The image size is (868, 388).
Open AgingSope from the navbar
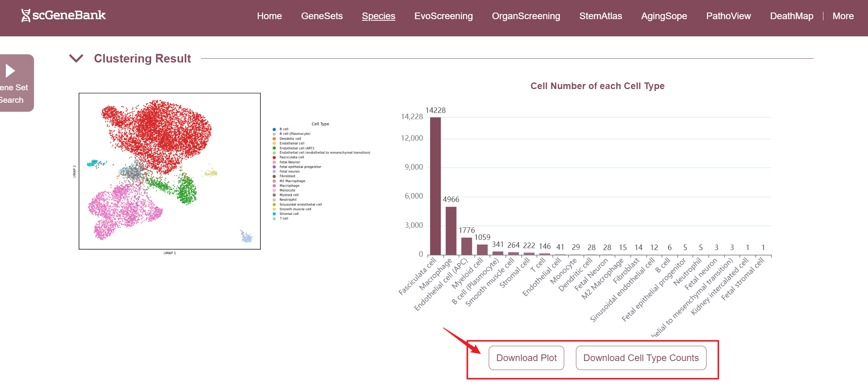664,16
